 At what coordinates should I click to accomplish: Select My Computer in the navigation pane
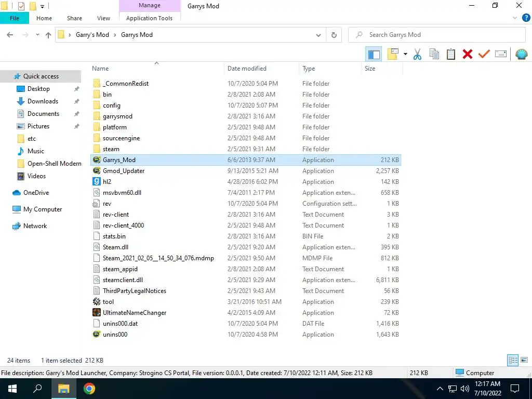43,209
